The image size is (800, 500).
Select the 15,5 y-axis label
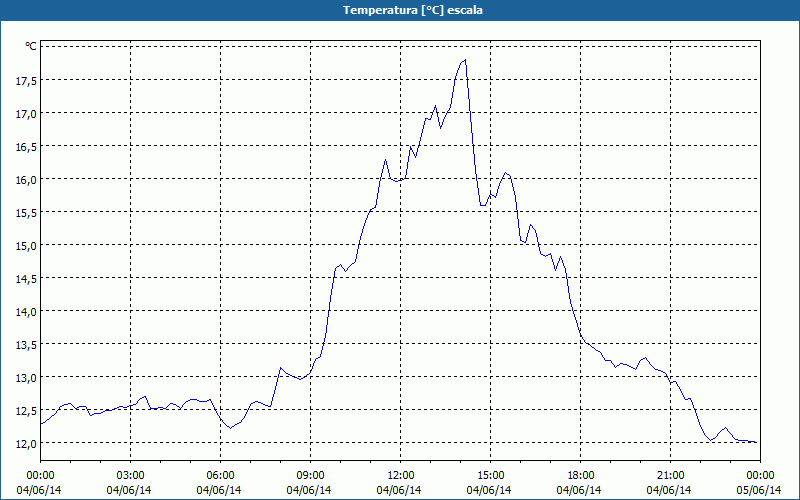pos(25,212)
